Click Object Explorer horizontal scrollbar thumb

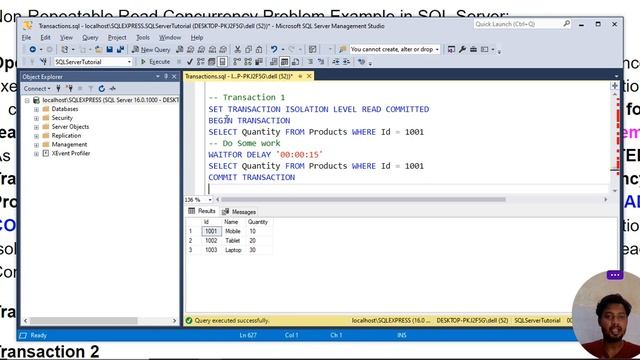pyautogui.click(x=83, y=320)
